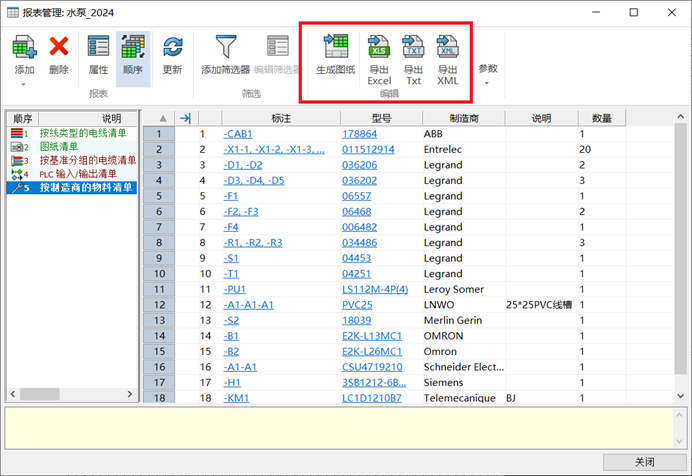Open the dropdown arrow under 添加
This screenshot has height=476, width=692.
pos(24,83)
